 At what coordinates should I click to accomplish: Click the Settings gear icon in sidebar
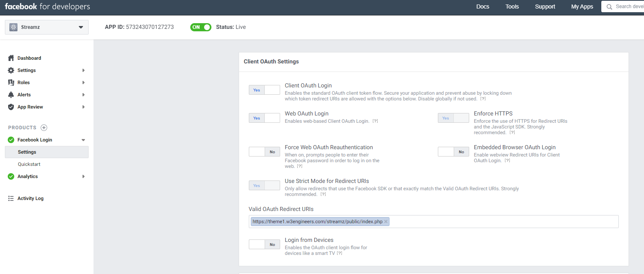[11, 70]
